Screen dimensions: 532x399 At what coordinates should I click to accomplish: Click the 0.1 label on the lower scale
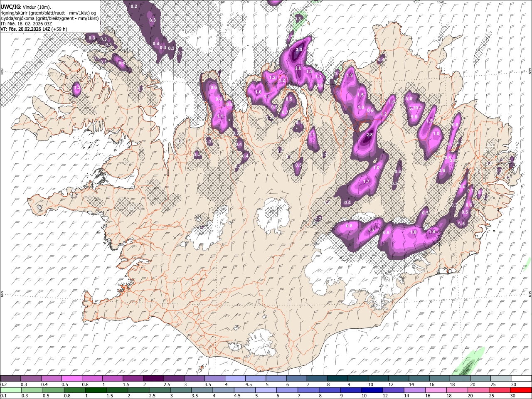coord(2,396)
